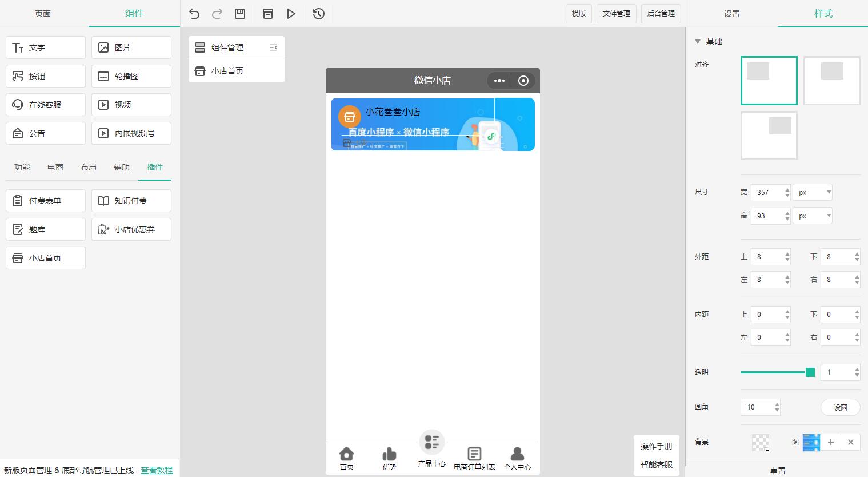Switch to 页面 tab
The width and height of the screenshot is (868, 477).
coord(43,14)
